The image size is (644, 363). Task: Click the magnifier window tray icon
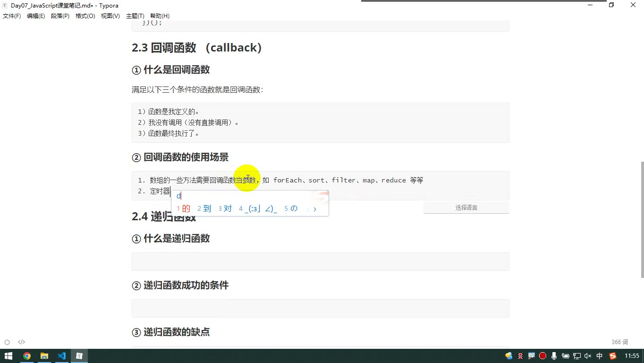[x=531, y=356]
